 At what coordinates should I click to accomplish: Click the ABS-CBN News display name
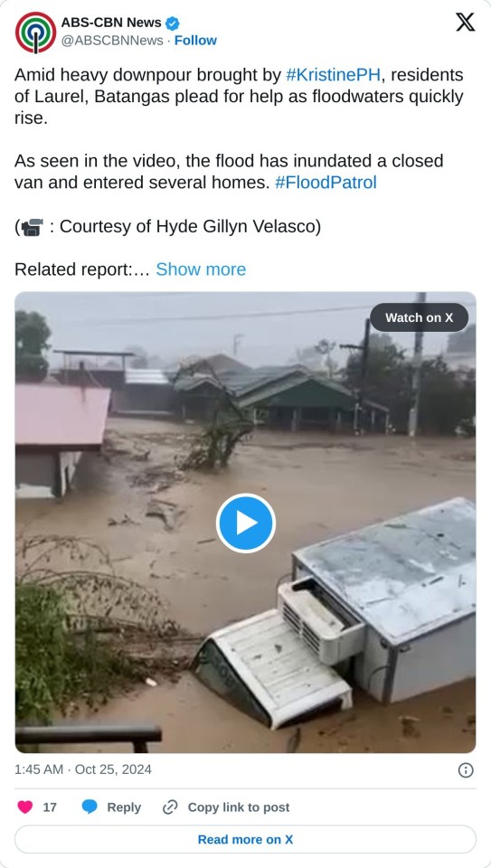tap(110, 23)
